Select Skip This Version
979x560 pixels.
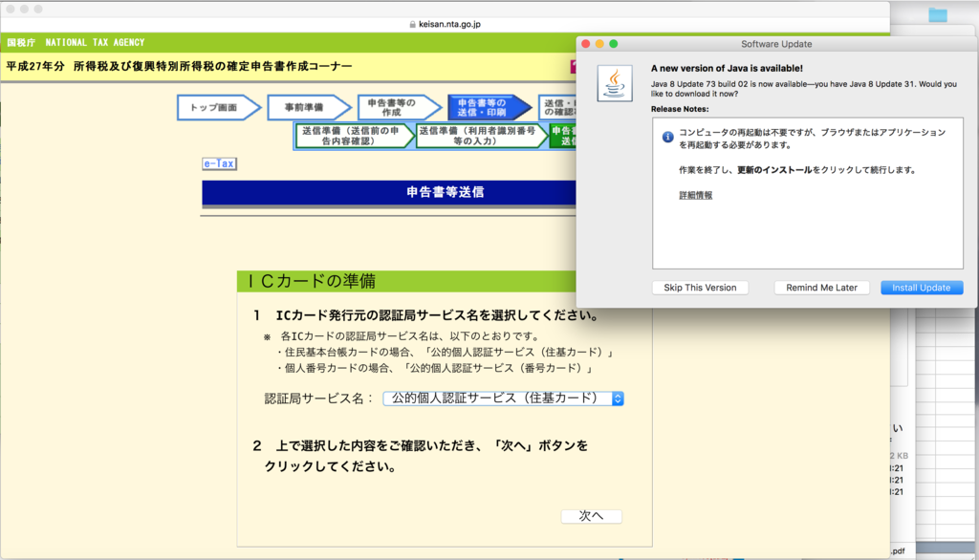pyautogui.click(x=700, y=288)
